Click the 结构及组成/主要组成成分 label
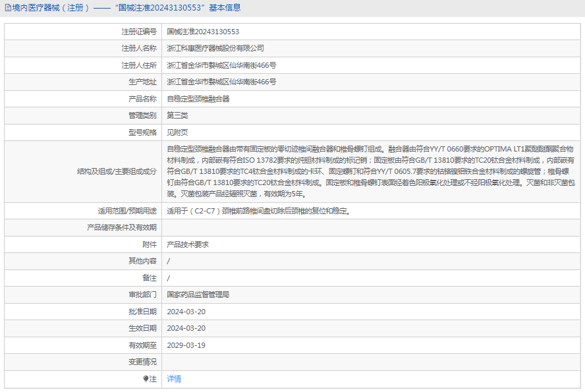The width and height of the screenshot is (585, 392). [117, 171]
